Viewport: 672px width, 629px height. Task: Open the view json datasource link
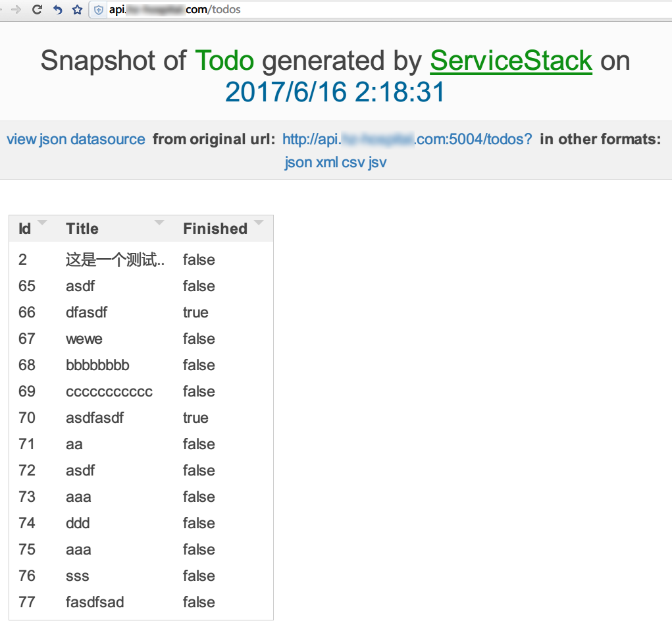point(76,140)
